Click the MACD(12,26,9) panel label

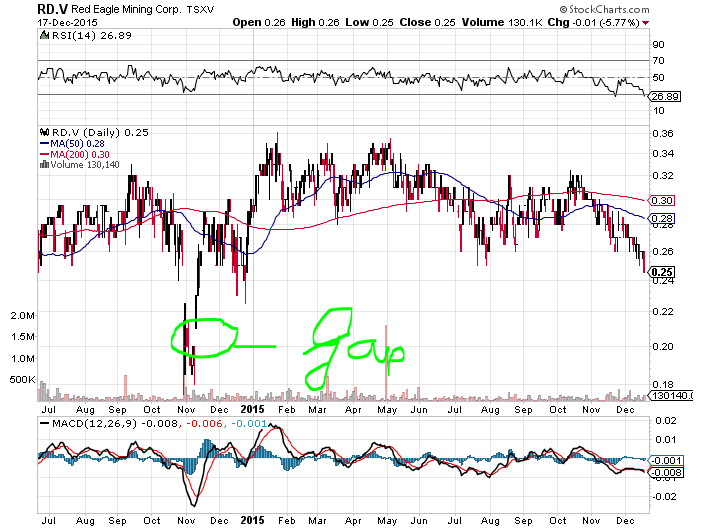[x=94, y=423]
